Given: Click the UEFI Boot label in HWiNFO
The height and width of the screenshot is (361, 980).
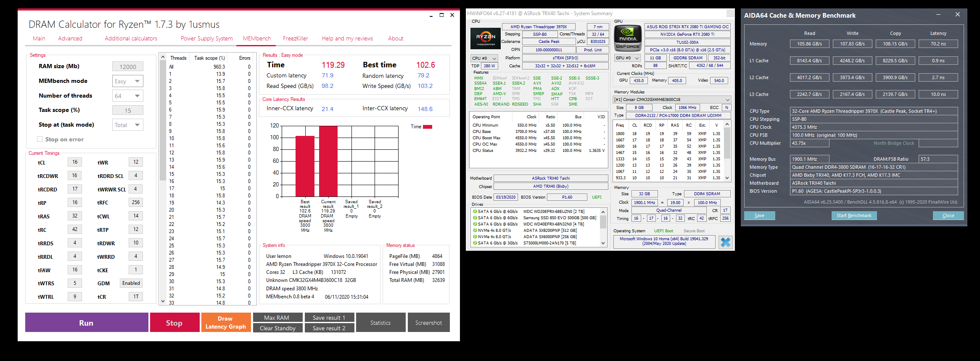Looking at the screenshot, I should (663, 231).
